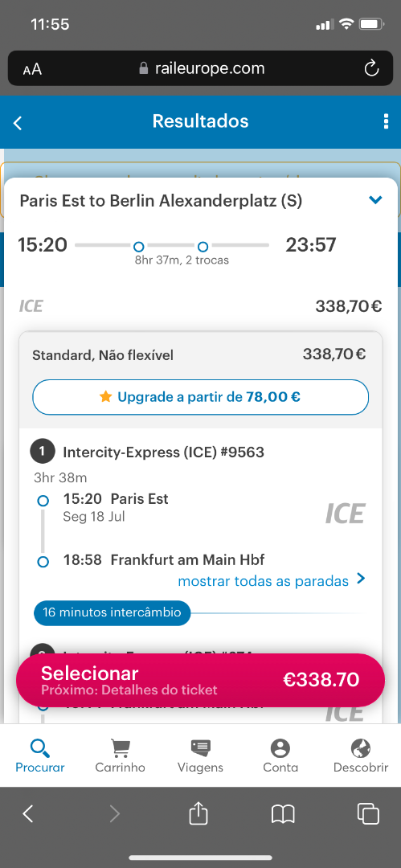This screenshot has height=868, width=401.
Task: Open the Viagens tab
Action: [x=201, y=755]
